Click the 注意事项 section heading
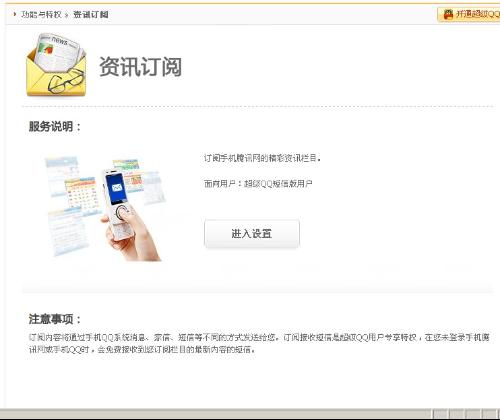Viewport: 500px width, 420px height. (x=55, y=319)
